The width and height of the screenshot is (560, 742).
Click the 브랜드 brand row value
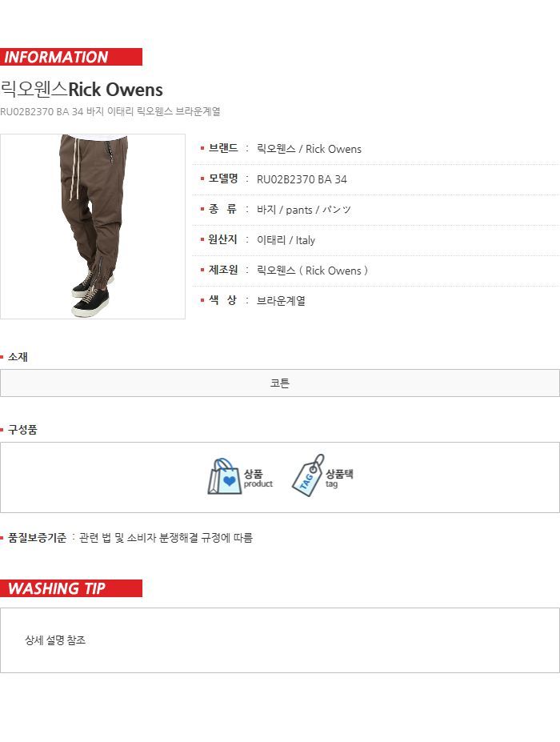309,149
